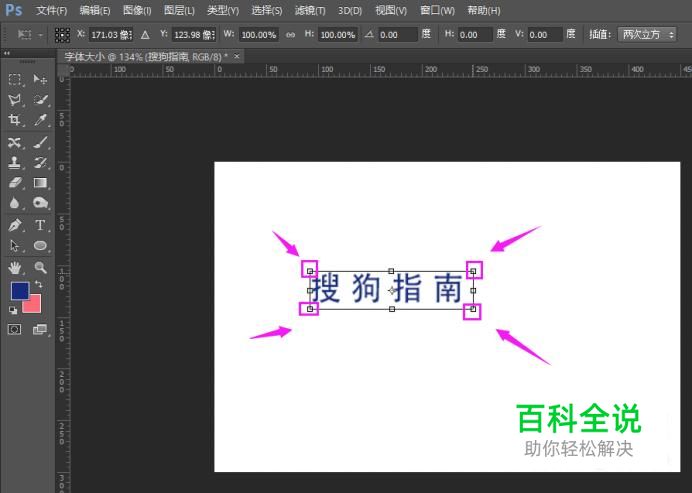Toggle maintain aspect ratio link
Viewport: 692px width, 493px height.
tap(290, 34)
